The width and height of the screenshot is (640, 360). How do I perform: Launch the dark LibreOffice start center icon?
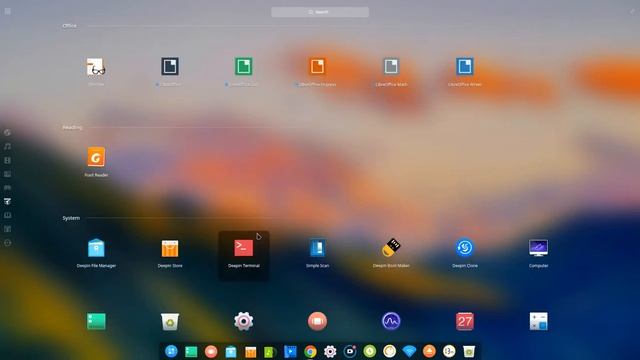pyautogui.click(x=170, y=67)
